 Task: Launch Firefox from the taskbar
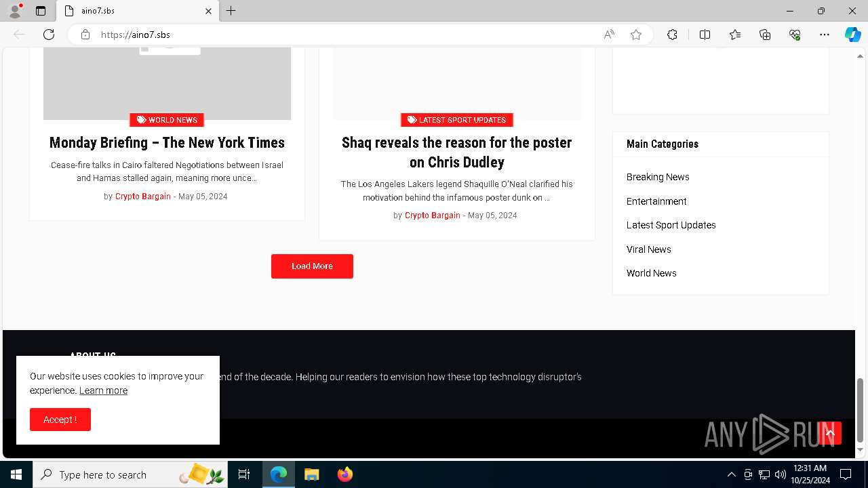344,474
